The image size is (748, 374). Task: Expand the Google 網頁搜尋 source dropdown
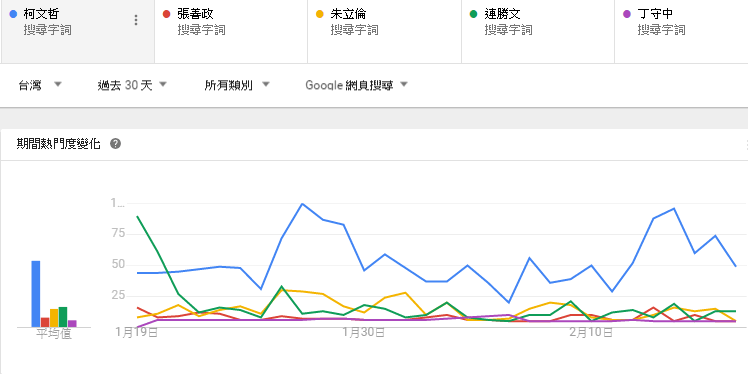tap(356, 85)
